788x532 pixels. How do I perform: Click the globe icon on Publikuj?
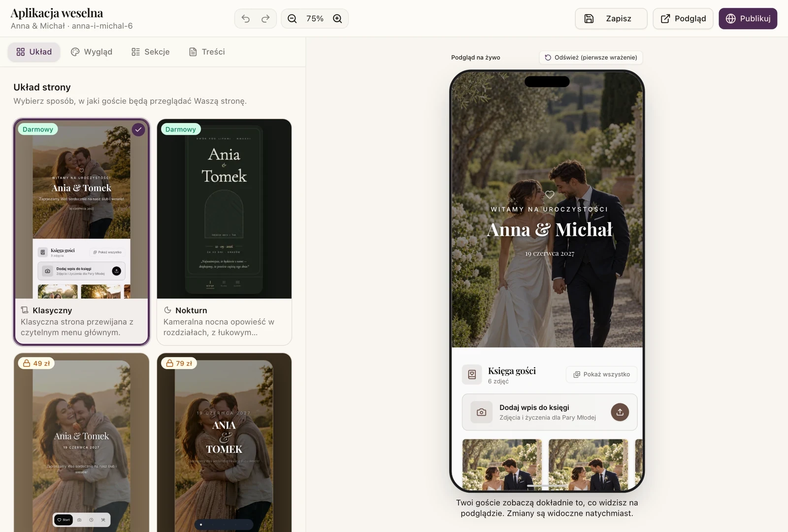(730, 19)
